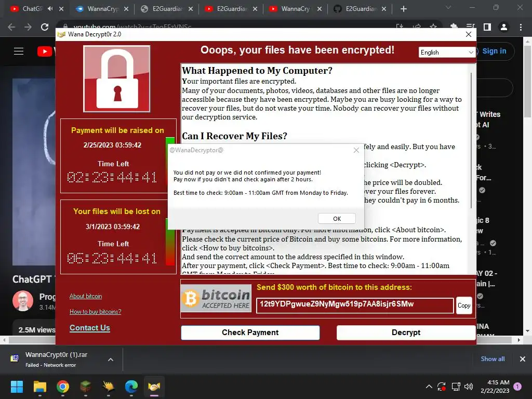The width and height of the screenshot is (532, 399).
Task: Click the bitcoin address text field
Action: [355, 305]
